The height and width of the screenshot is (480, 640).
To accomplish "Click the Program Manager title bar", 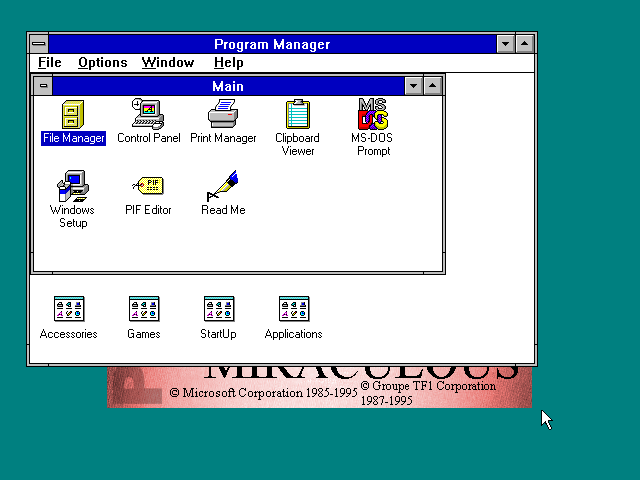I will tap(272, 44).
